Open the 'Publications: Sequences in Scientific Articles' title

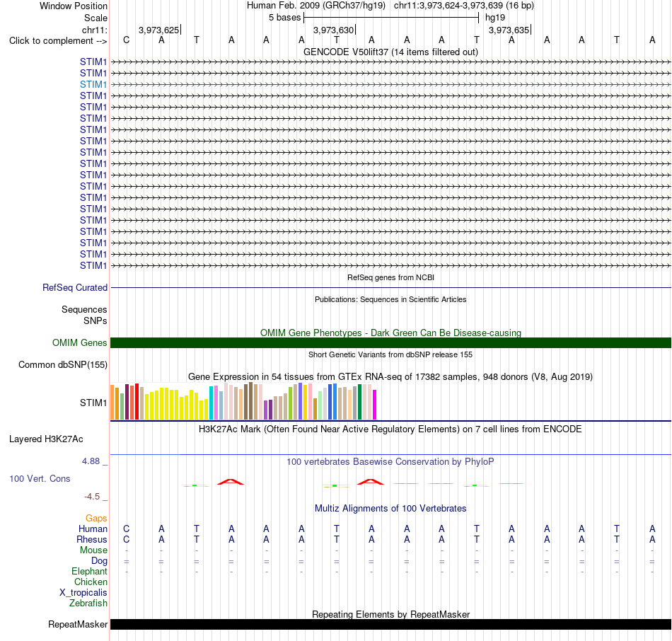[x=390, y=299]
